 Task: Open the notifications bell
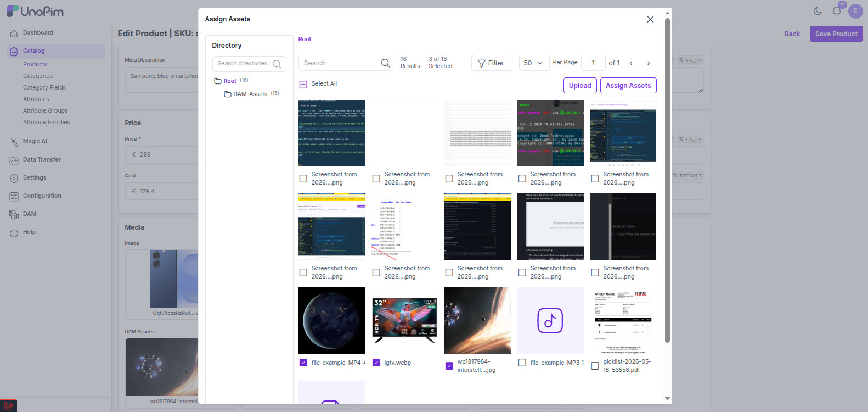coord(837,11)
